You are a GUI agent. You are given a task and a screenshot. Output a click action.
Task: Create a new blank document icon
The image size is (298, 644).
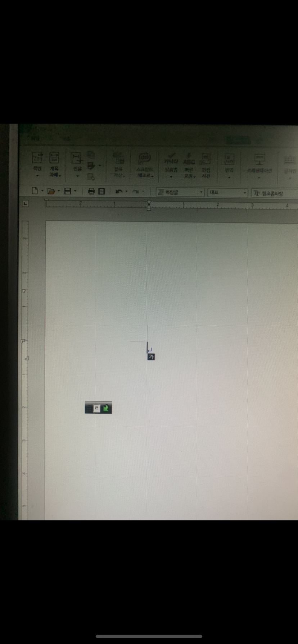pyautogui.click(x=35, y=191)
